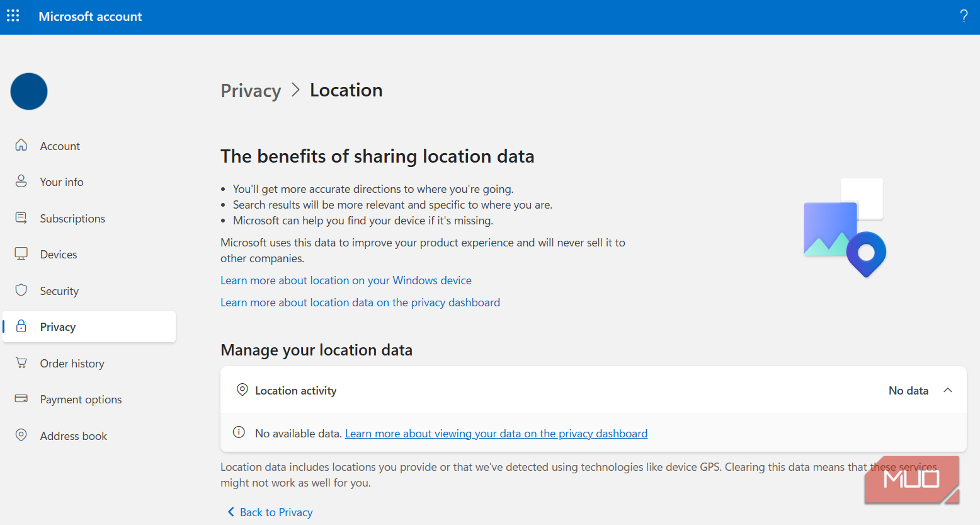Click the Manage your location data heading
Viewport: 980px width, 525px height.
click(x=316, y=350)
